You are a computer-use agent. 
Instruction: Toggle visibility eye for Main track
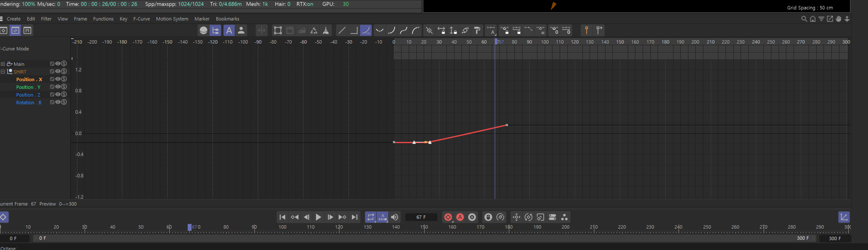(x=58, y=64)
